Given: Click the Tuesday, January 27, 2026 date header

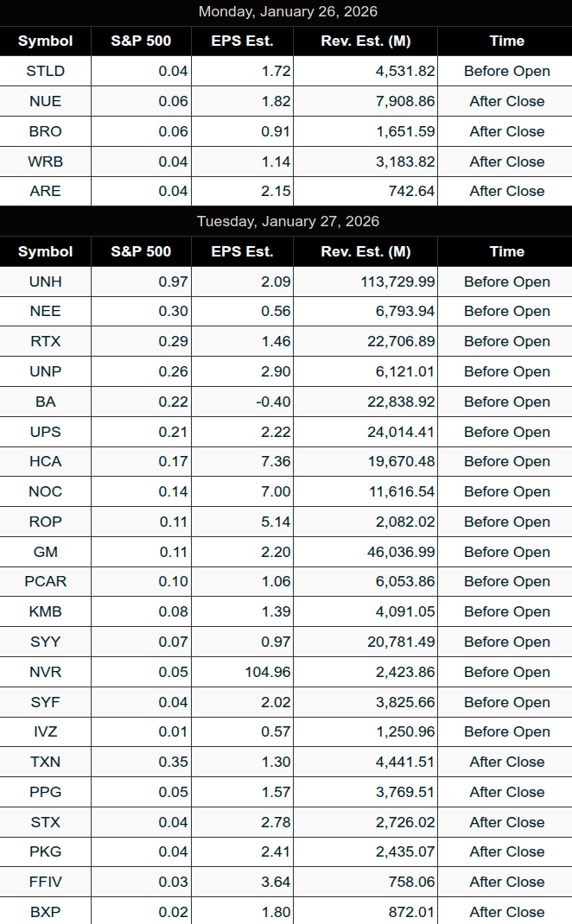Looking at the screenshot, I should [x=288, y=221].
